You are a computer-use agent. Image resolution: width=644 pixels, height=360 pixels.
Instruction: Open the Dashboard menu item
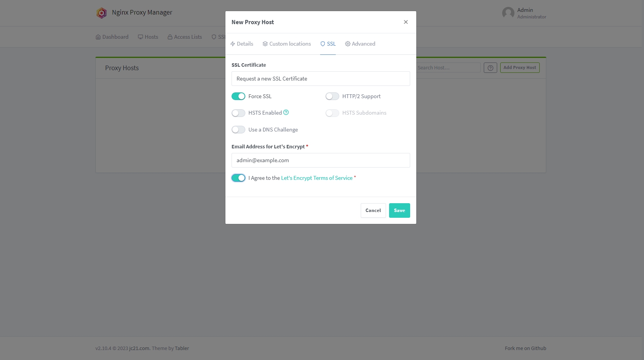pyautogui.click(x=112, y=37)
